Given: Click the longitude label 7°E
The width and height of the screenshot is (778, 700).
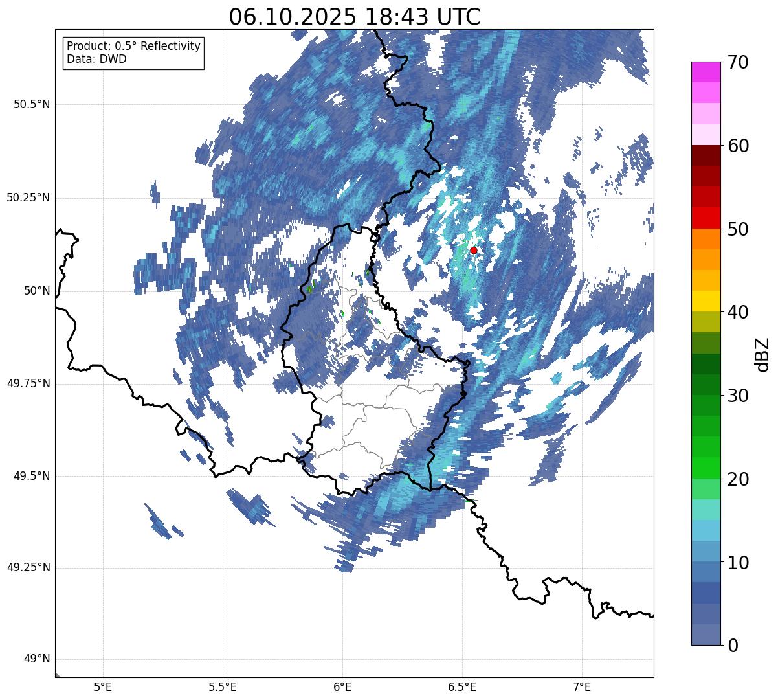Looking at the screenshot, I should point(583,686).
